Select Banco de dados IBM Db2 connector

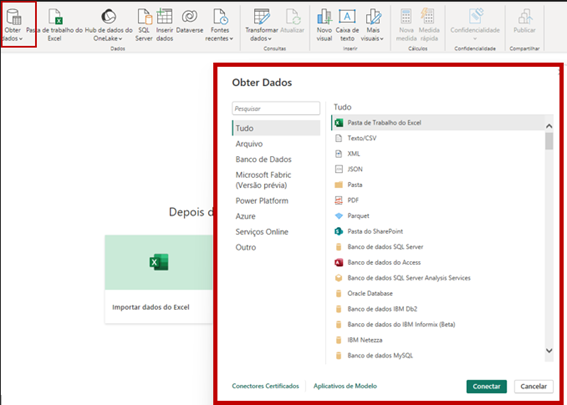(438, 309)
